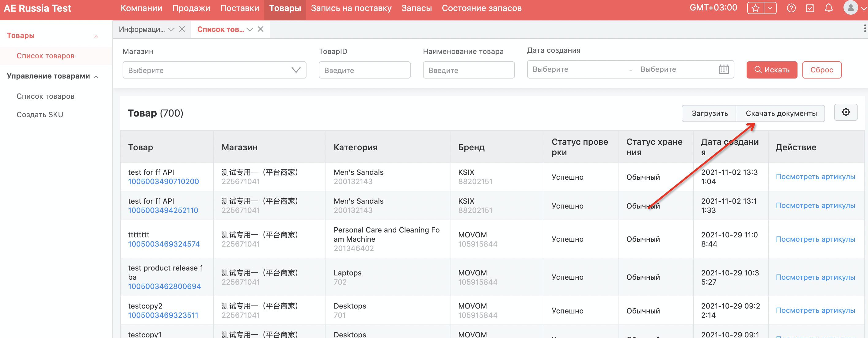This screenshot has height=338, width=868.
Task: Open Состояние запасов menu
Action: point(482,8)
